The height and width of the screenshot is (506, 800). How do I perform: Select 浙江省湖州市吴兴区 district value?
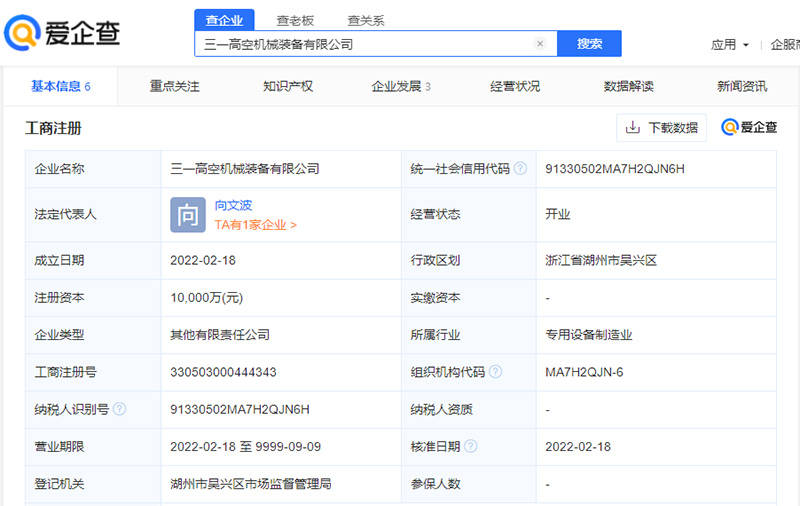click(601, 261)
